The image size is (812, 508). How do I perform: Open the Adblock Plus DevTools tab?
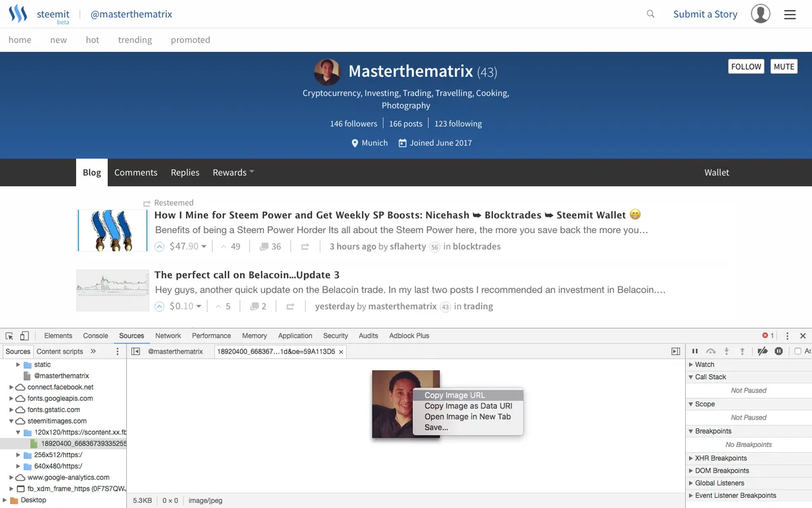(409, 336)
